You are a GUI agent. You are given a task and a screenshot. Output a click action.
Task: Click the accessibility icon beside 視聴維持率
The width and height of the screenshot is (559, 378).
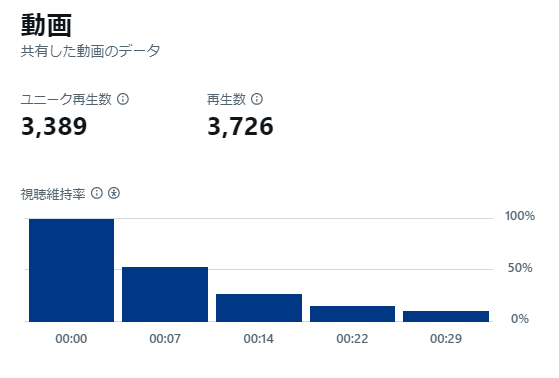click(114, 193)
